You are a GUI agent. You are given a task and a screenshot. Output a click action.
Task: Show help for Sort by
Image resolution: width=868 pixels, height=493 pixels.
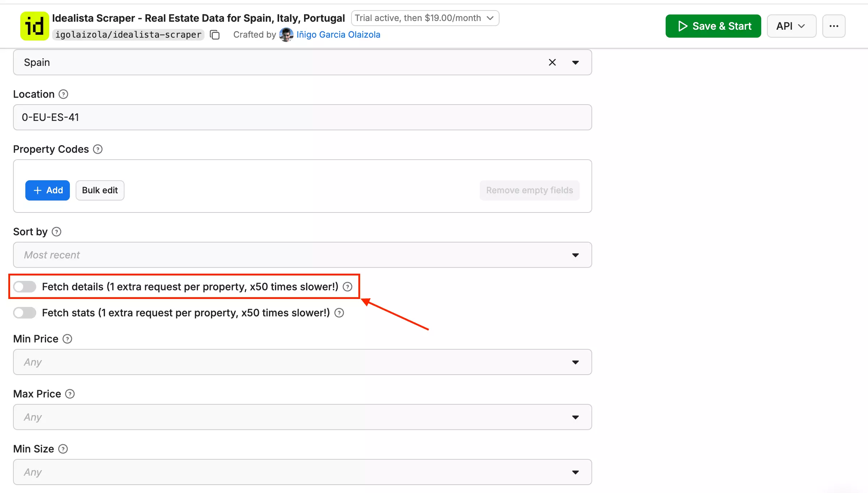click(56, 232)
